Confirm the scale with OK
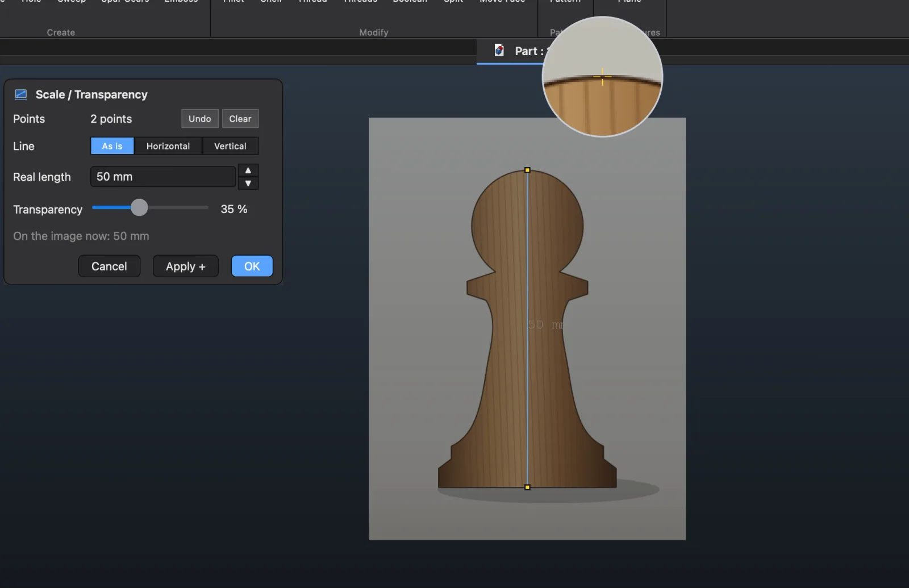909x588 pixels. point(252,266)
